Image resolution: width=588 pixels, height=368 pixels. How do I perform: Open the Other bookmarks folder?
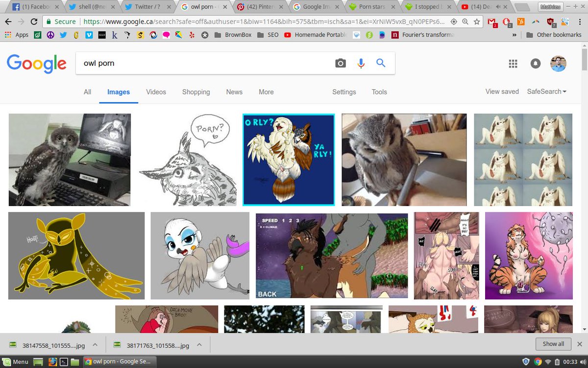click(554, 35)
